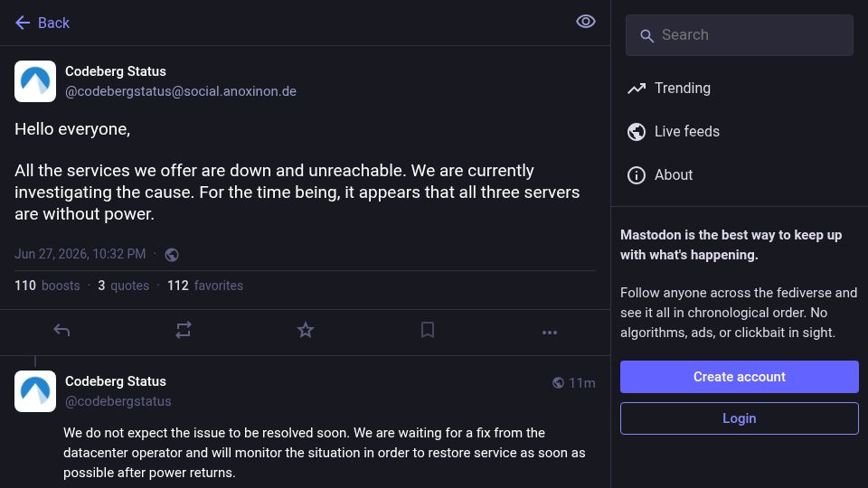Bookmark the post with the bookmark icon
Viewport: 868px width, 488px height.
pyautogui.click(x=428, y=331)
